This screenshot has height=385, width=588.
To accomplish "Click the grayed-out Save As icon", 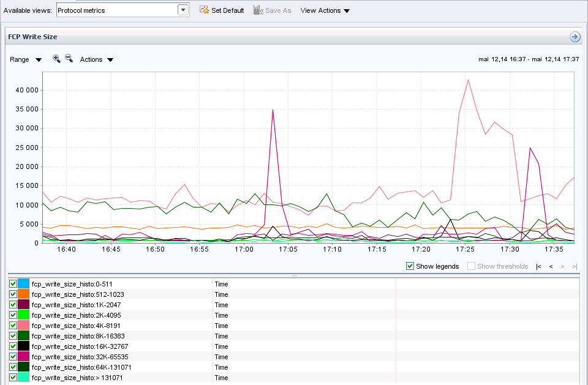I will click(x=258, y=10).
